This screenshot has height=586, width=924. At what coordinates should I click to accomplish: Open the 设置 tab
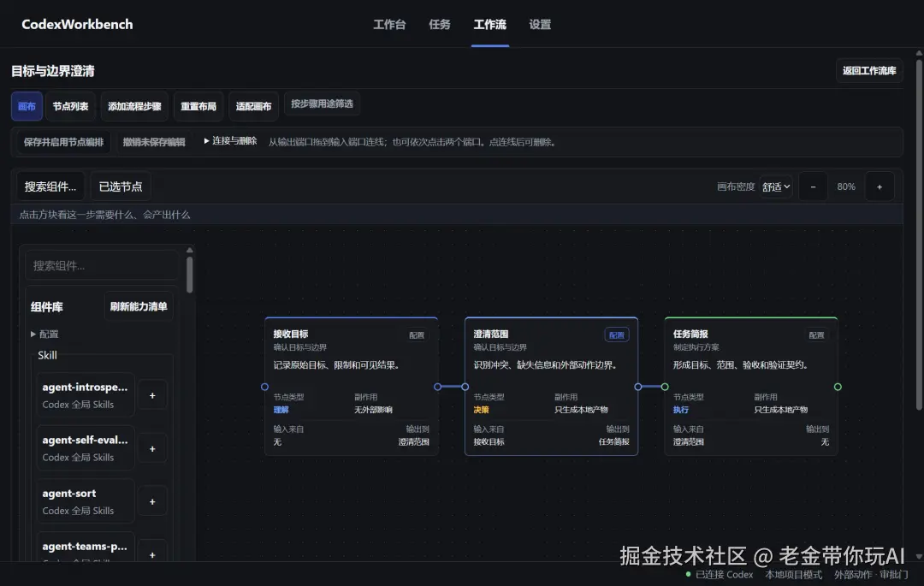click(540, 24)
